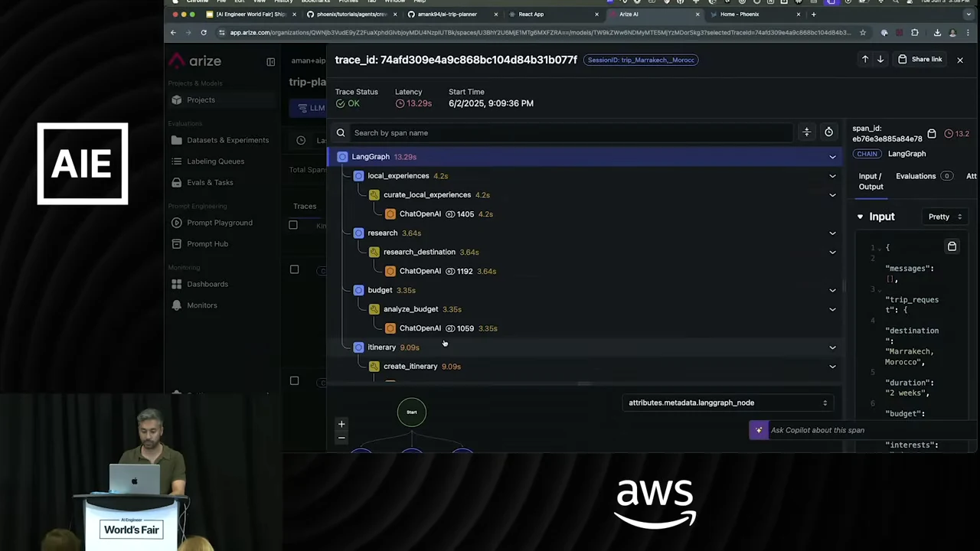Select research_destination span
This screenshot has height=551, width=980.
[586, 252]
